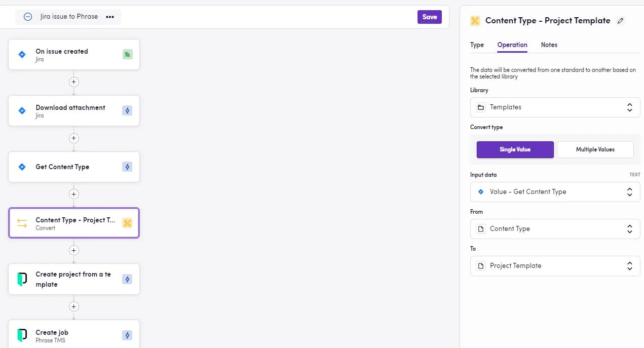Image resolution: width=644 pixels, height=348 pixels.
Task: Open the Library dropdown showing Templates
Action: pos(555,107)
